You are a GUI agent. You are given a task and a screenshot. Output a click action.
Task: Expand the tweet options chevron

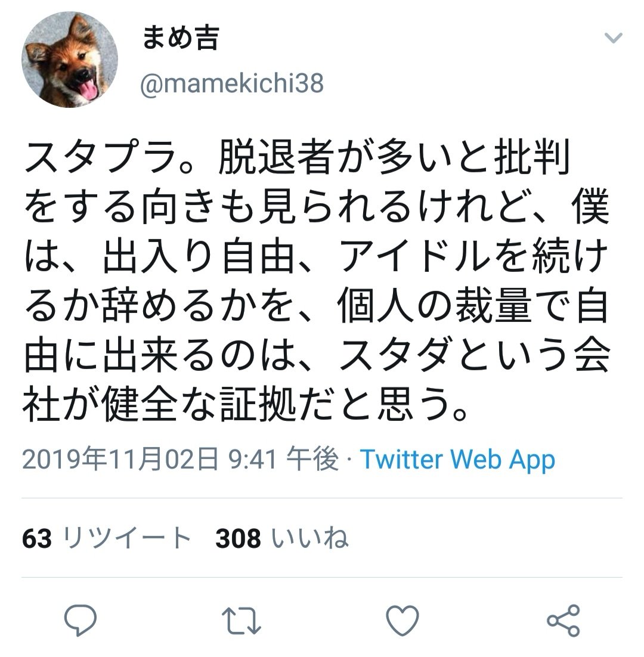[x=614, y=38]
